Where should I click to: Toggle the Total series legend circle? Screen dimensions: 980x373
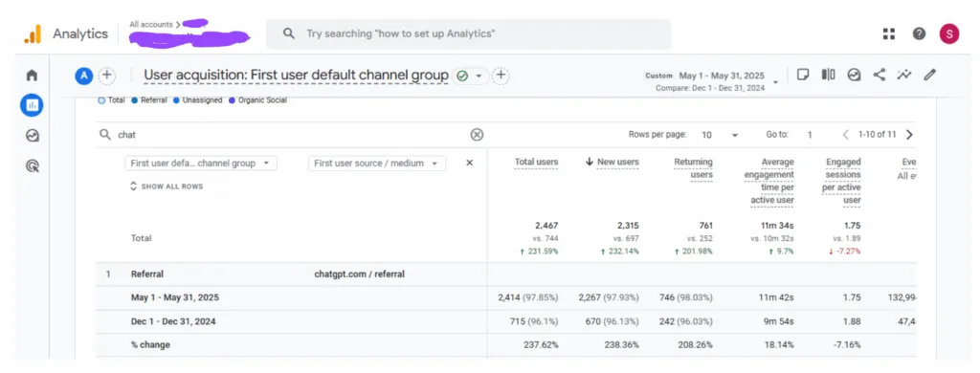tap(101, 100)
